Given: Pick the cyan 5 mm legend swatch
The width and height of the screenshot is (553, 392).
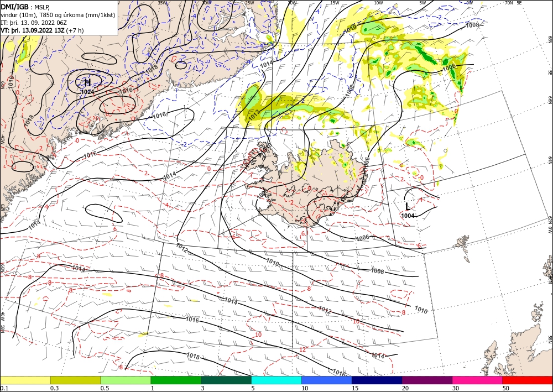Looking at the screenshot, I should pos(276,380).
